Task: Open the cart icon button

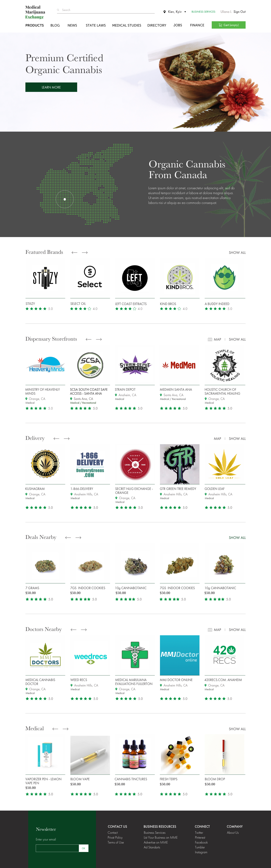Action: 229,25
